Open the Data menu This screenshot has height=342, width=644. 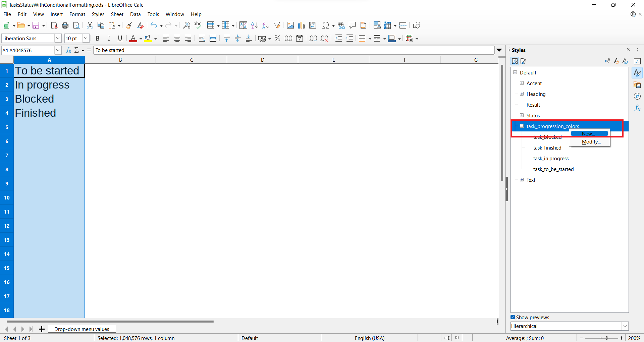135,14
